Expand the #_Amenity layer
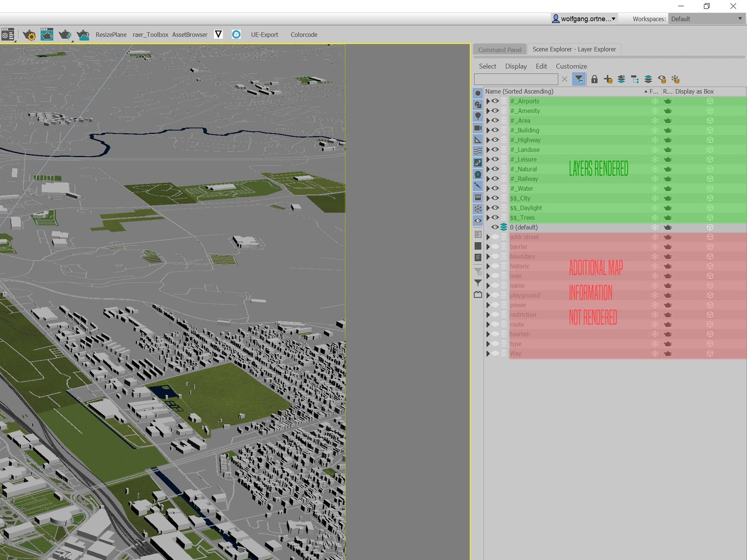This screenshot has width=747, height=560. click(x=488, y=111)
